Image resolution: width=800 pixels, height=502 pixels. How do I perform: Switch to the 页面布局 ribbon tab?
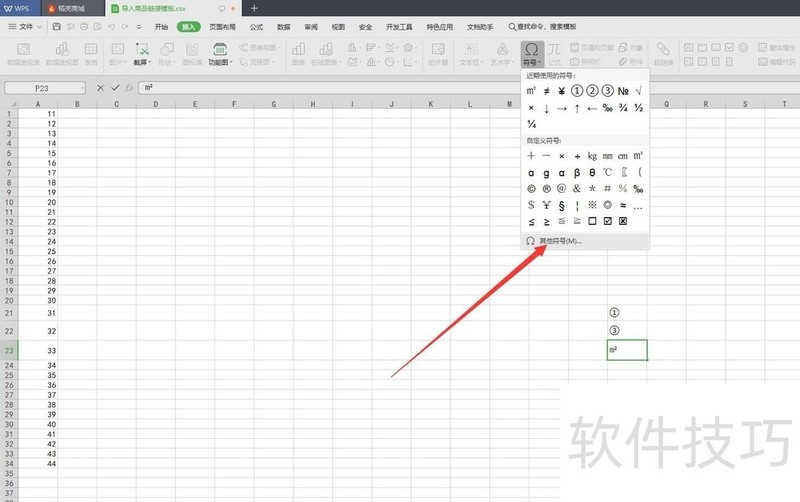pyautogui.click(x=222, y=27)
